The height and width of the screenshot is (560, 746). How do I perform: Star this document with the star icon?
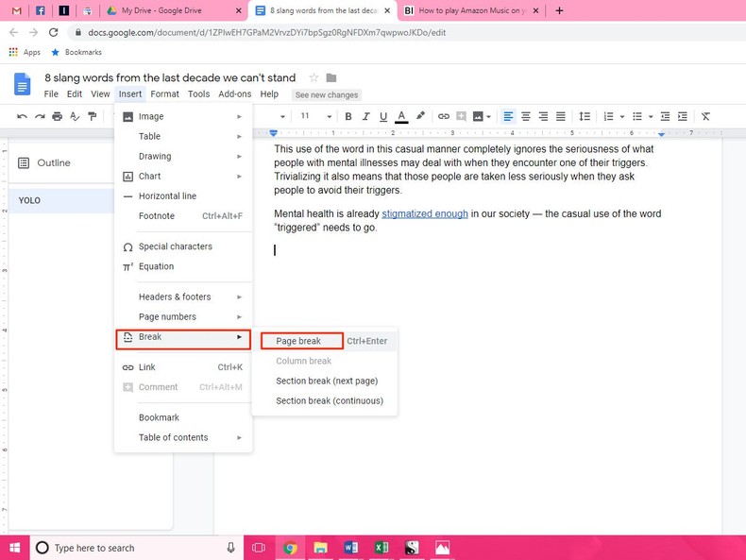(x=314, y=77)
